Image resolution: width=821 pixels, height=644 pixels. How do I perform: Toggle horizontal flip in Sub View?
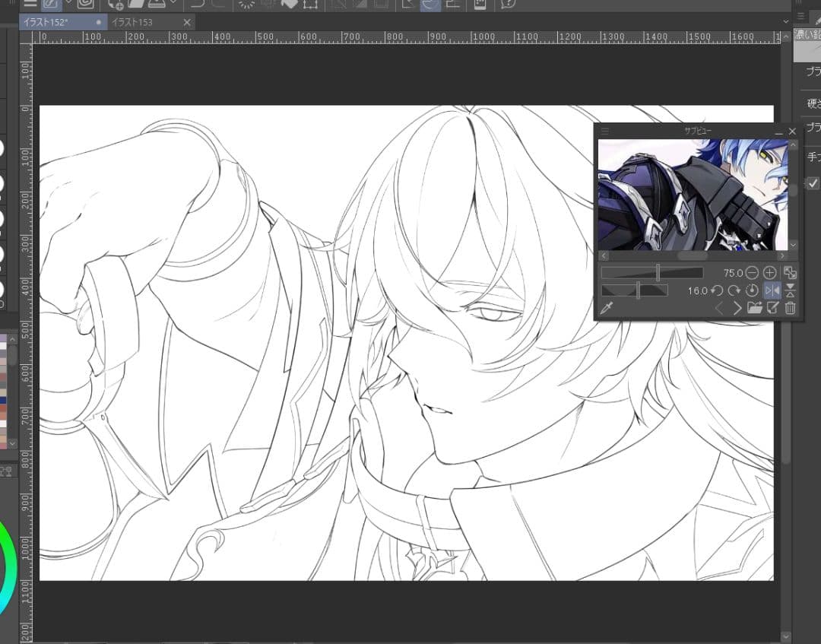click(x=772, y=290)
